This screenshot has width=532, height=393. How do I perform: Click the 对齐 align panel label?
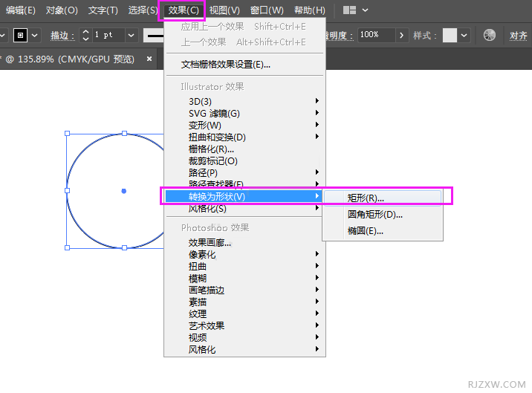click(518, 36)
